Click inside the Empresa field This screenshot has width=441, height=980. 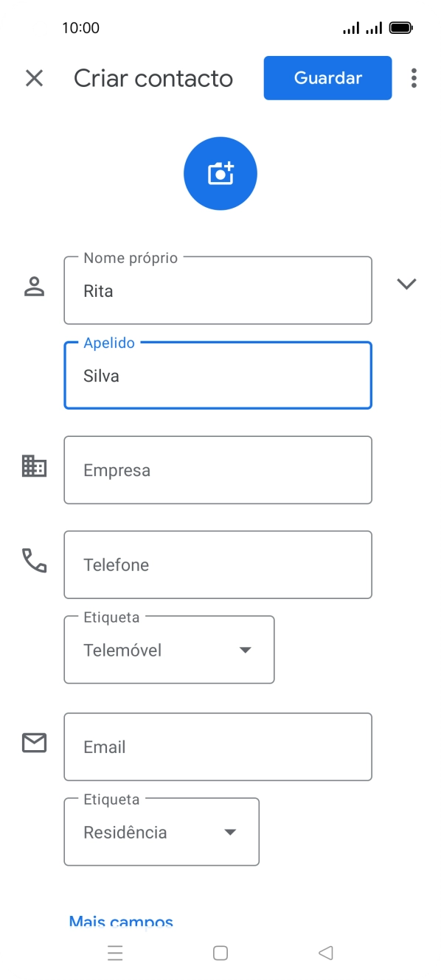click(x=218, y=470)
